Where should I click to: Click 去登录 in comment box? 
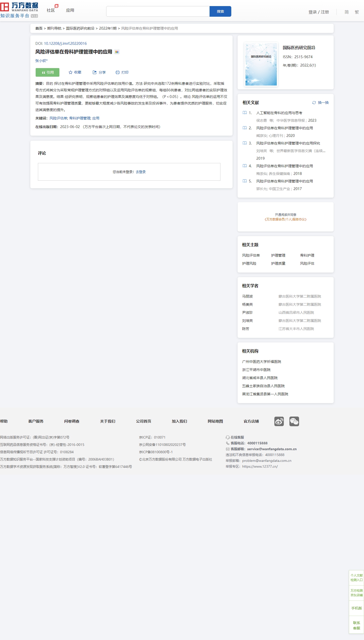tap(141, 172)
